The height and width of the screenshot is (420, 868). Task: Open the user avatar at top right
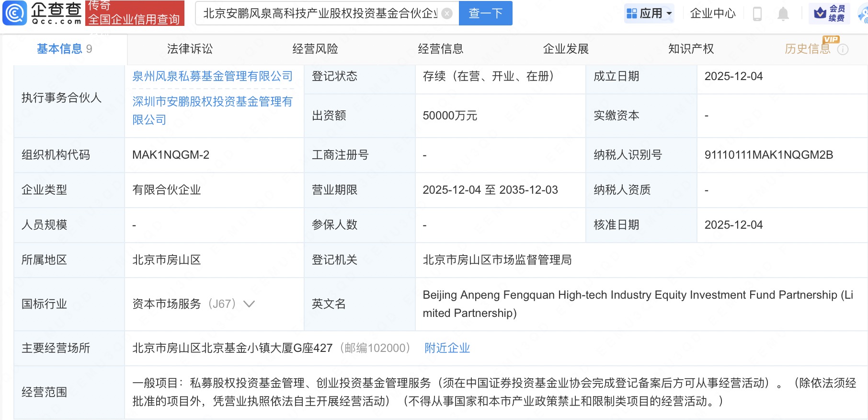tap(863, 14)
